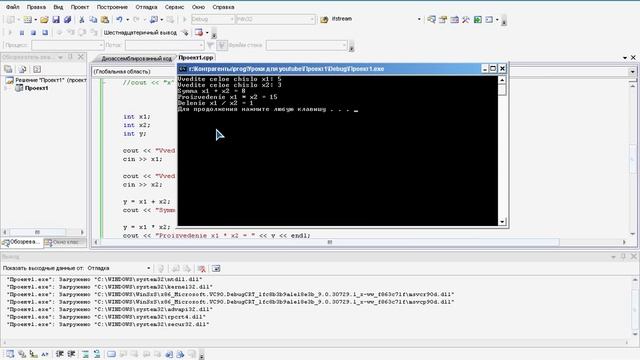This screenshot has width=640, height=360.
Task: Toggle auto-hide pin on Solution Explorer panel
Action: coord(70,57)
